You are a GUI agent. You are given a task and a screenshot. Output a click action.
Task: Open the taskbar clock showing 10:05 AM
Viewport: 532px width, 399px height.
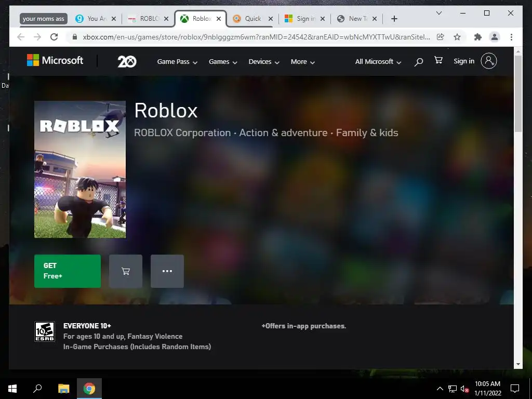coord(487,389)
